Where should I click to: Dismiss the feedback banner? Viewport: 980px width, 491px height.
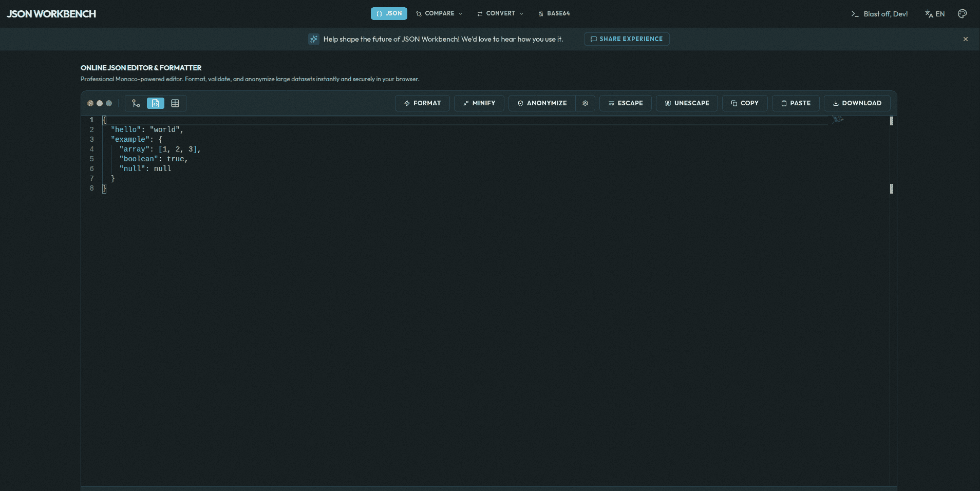click(x=966, y=39)
